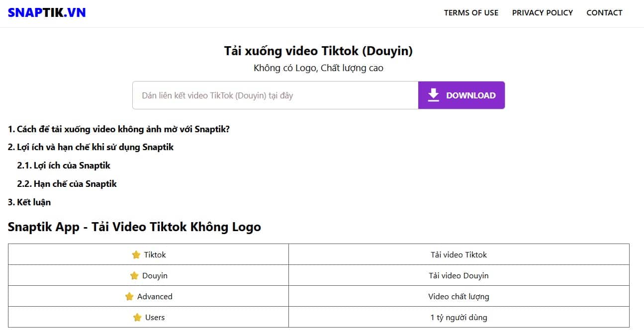This screenshot has height=334, width=644.
Task: Select the Tải video Douyin table cell
Action: coord(459,276)
